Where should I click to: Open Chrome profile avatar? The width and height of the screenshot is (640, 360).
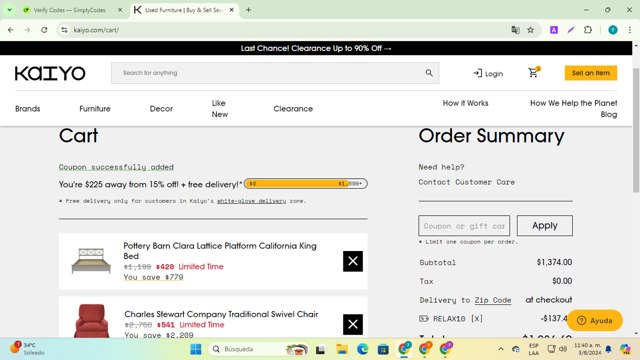pos(613,30)
